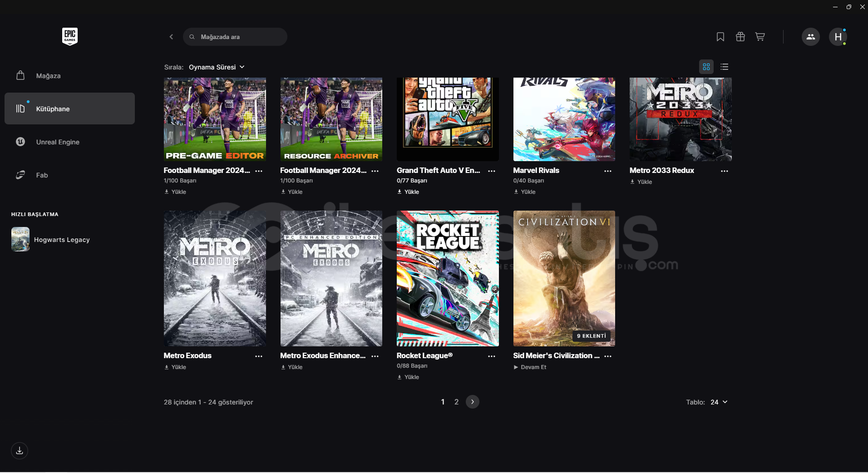Open more options for Marvel Rivals
Screen dimensions: 868x473
point(608,171)
